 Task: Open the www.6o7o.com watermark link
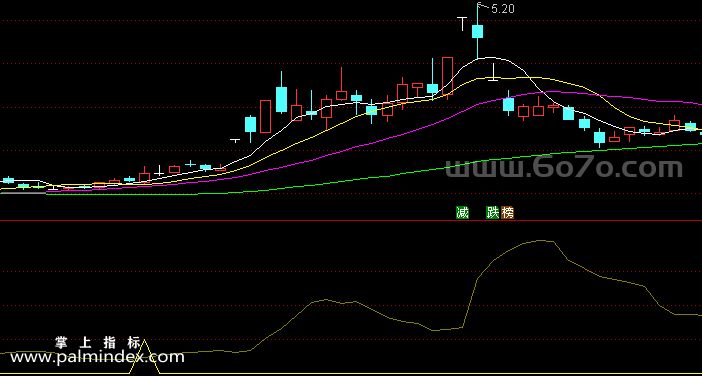(x=564, y=168)
